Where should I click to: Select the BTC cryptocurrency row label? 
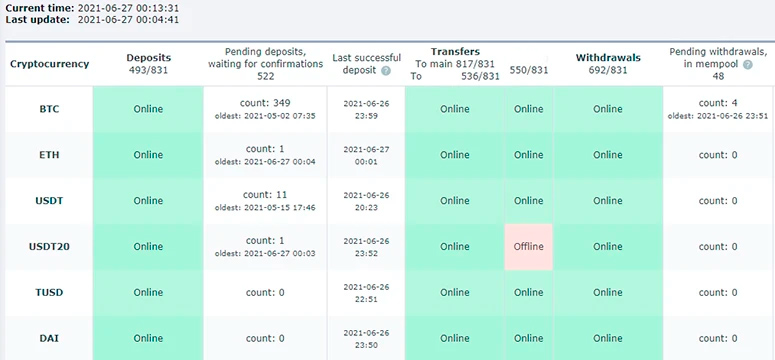[49, 109]
